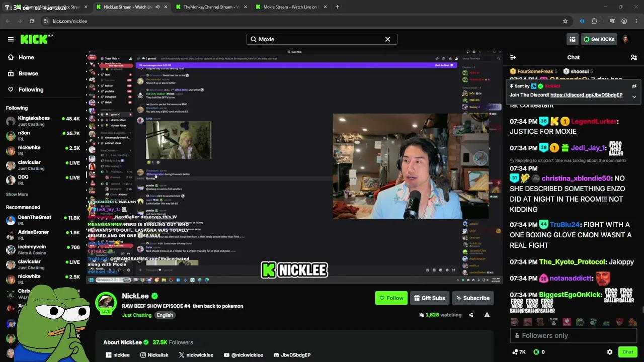644x362 pixels.
Task: Open NickLee's live avatar
Action: 106,303
